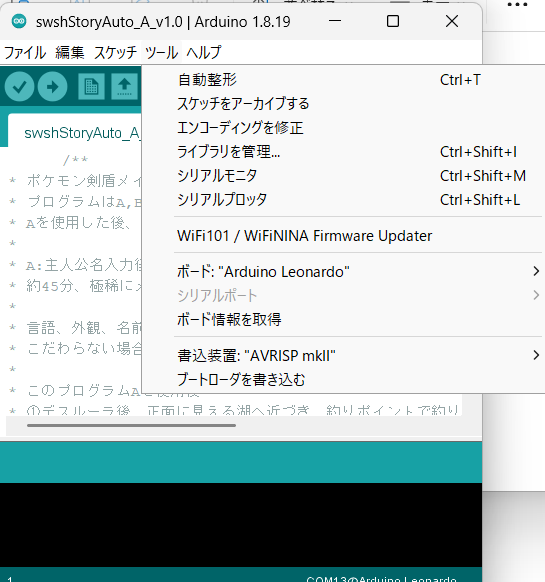Open the ヘルプ menu
Screen dimensions: 545x582
204,52
